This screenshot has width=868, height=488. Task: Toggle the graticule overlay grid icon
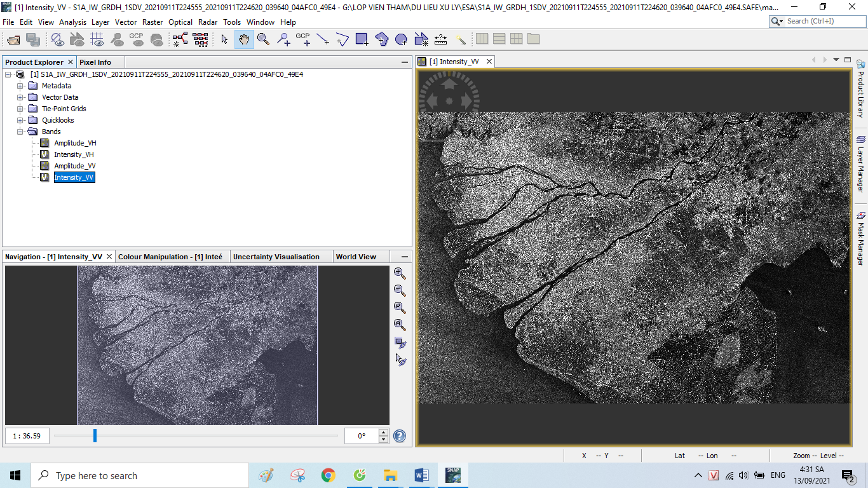click(97, 39)
